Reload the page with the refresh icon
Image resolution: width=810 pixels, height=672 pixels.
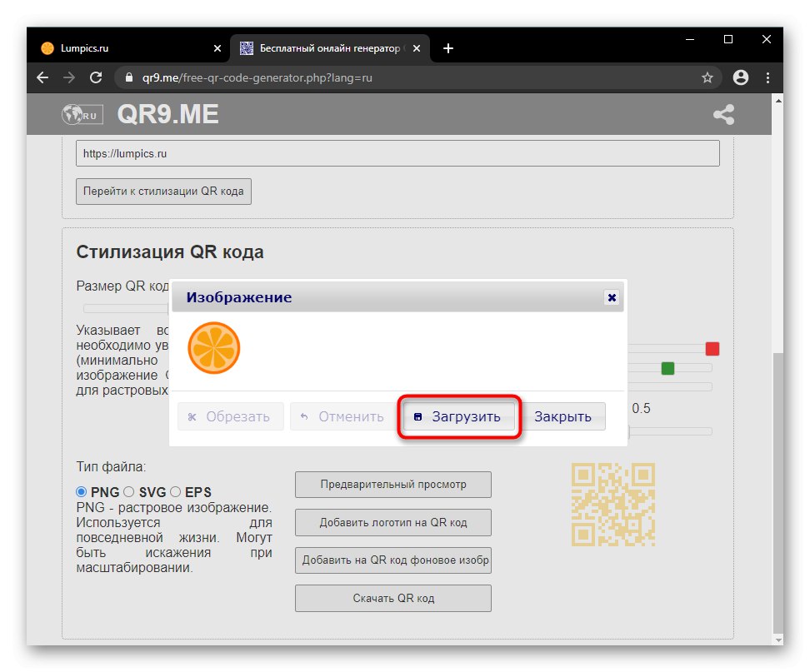point(96,78)
